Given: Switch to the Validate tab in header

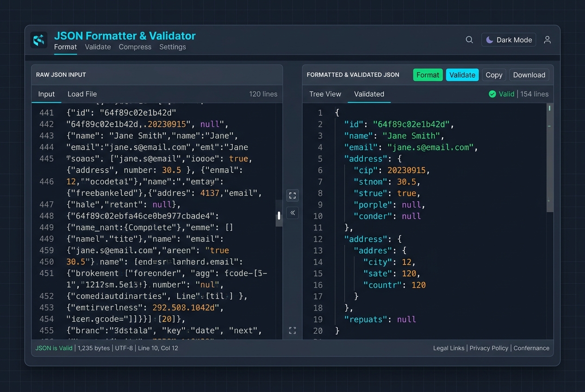Looking at the screenshot, I should click(x=98, y=47).
